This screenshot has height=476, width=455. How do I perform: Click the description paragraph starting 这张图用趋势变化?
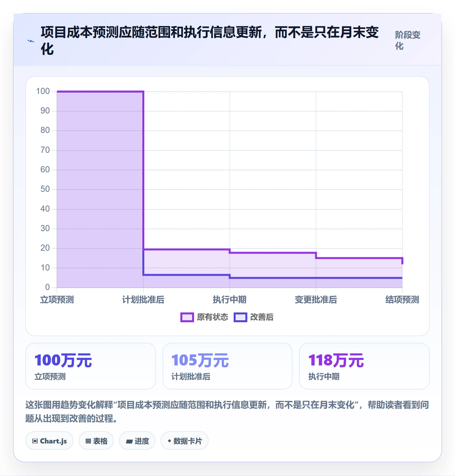[x=227, y=412]
